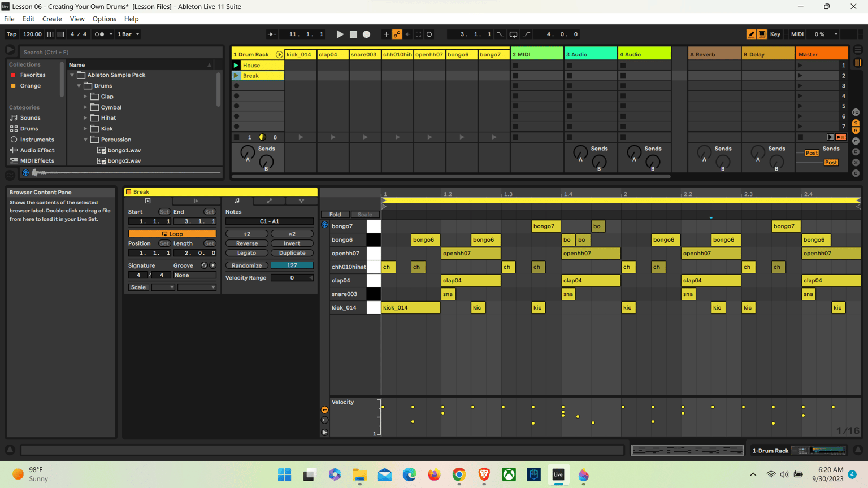The image size is (868, 488).
Task: Click the Invert notes button
Action: [292, 243]
